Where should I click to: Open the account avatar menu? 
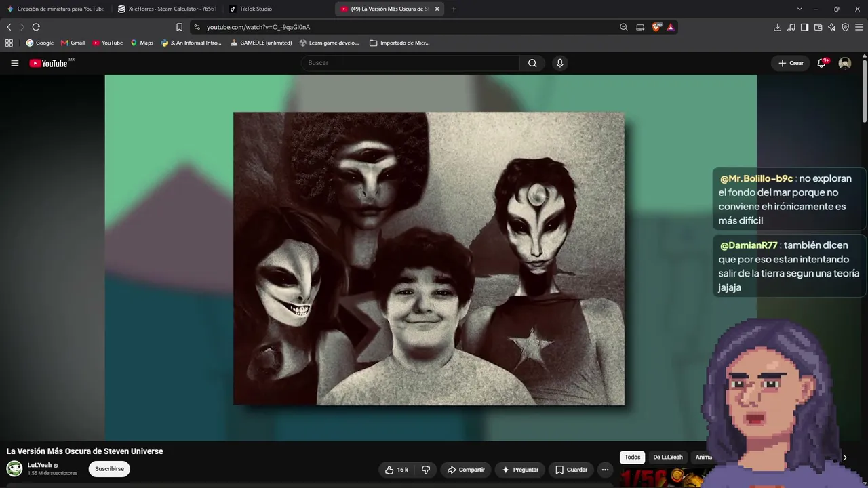coord(845,63)
